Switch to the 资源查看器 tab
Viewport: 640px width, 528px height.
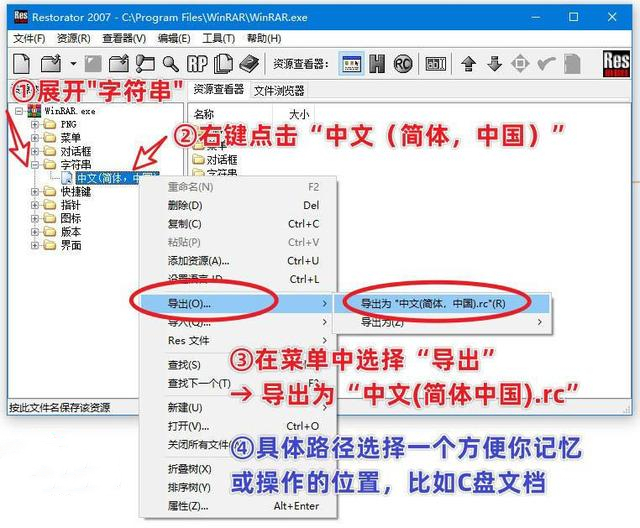click(219, 89)
